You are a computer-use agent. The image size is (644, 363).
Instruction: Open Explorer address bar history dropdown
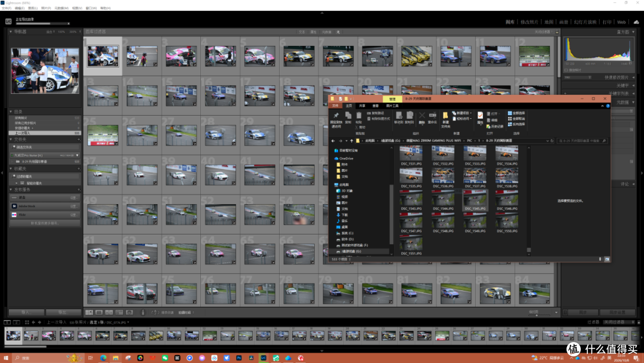[x=547, y=140]
